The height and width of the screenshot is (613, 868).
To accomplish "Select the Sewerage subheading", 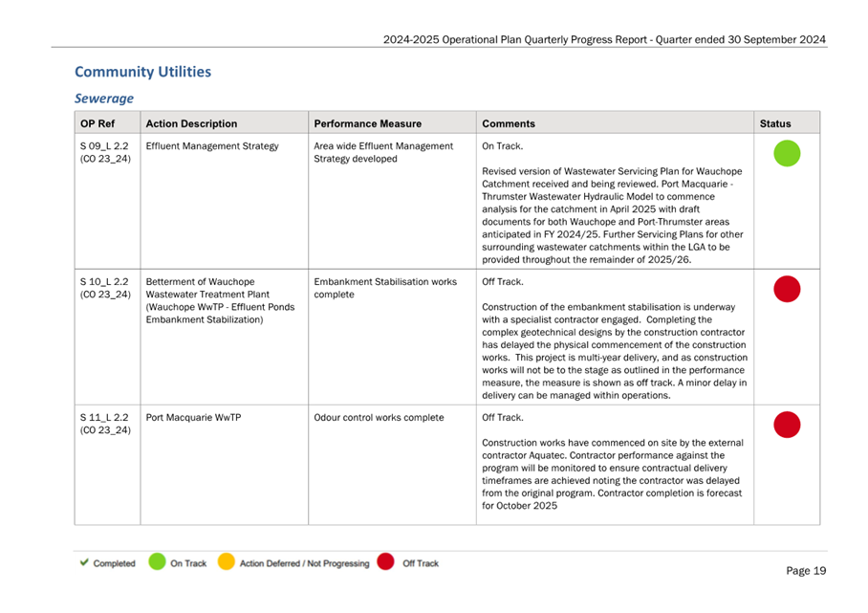I will click(104, 98).
